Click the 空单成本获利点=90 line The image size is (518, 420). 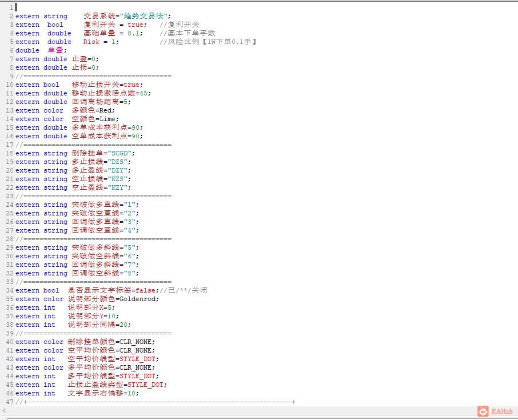[x=79, y=136]
